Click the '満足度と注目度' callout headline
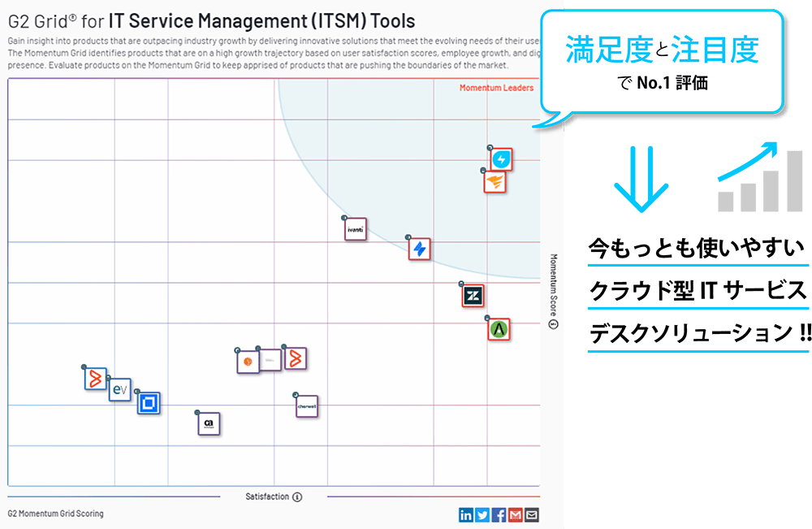This screenshot has width=812, height=529. 663,50
